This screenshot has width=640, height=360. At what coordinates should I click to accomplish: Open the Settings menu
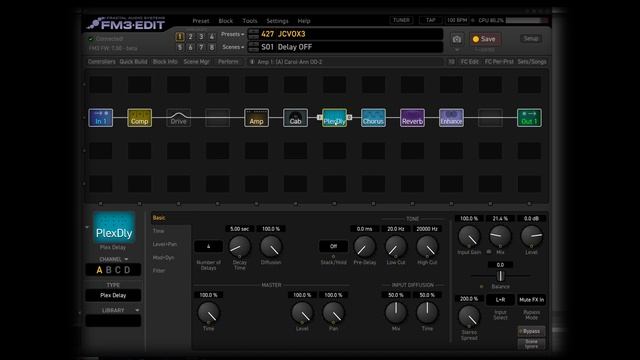click(278, 21)
